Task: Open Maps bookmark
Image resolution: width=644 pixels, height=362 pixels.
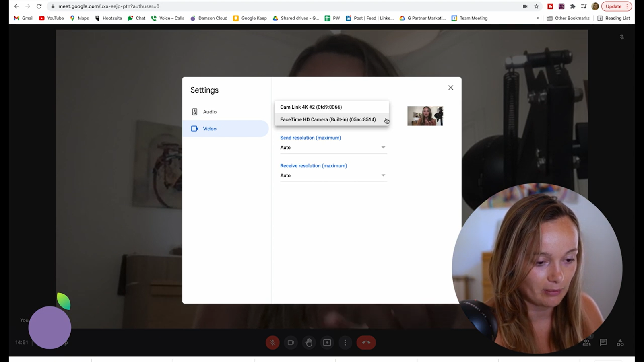Action: [79, 18]
